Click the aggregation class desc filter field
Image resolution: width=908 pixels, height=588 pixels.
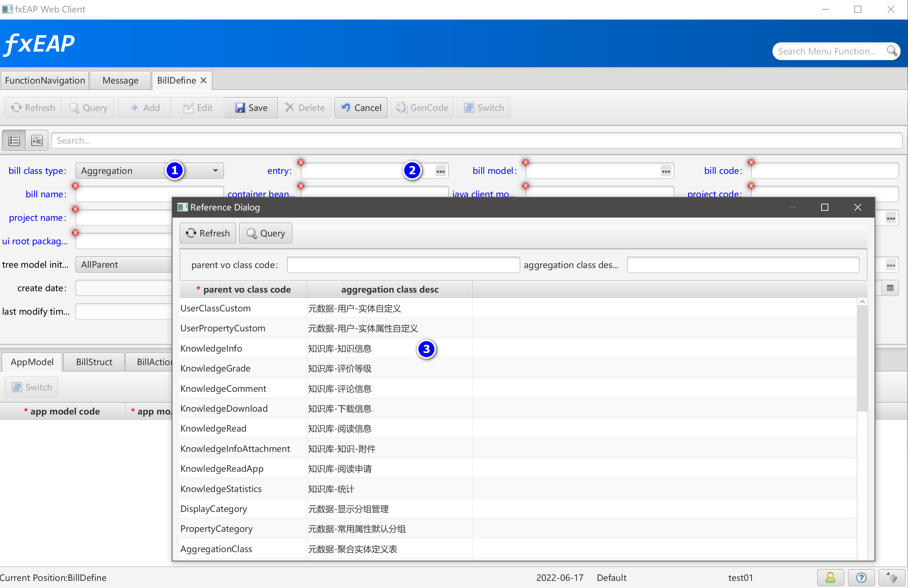tap(743, 265)
